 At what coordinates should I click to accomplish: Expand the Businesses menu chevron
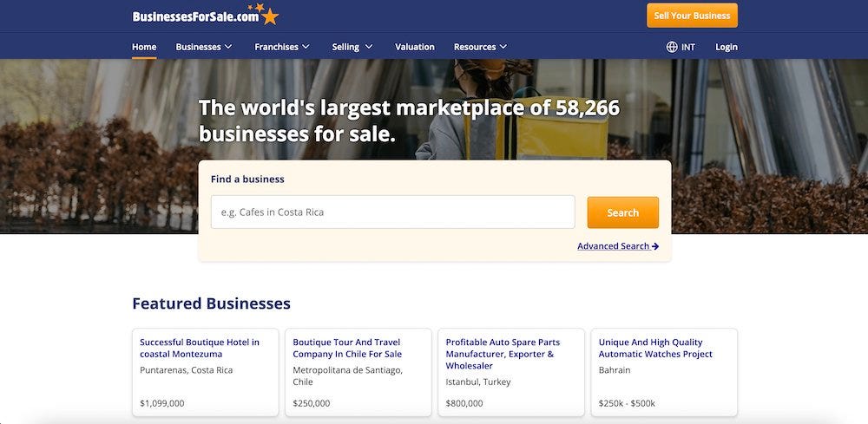pos(228,47)
